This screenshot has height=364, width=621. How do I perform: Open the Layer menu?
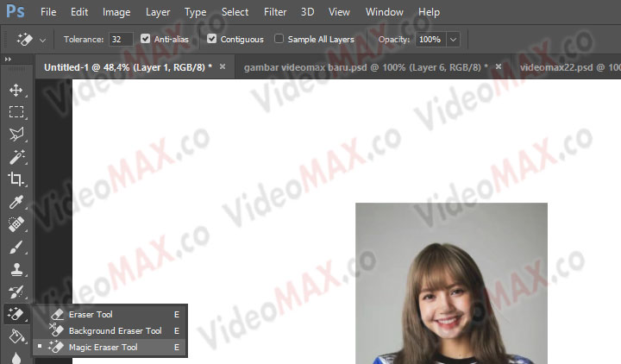coord(158,12)
